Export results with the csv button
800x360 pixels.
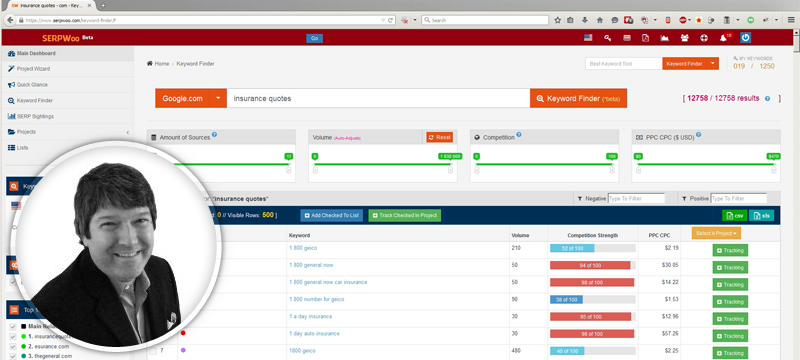coord(735,216)
